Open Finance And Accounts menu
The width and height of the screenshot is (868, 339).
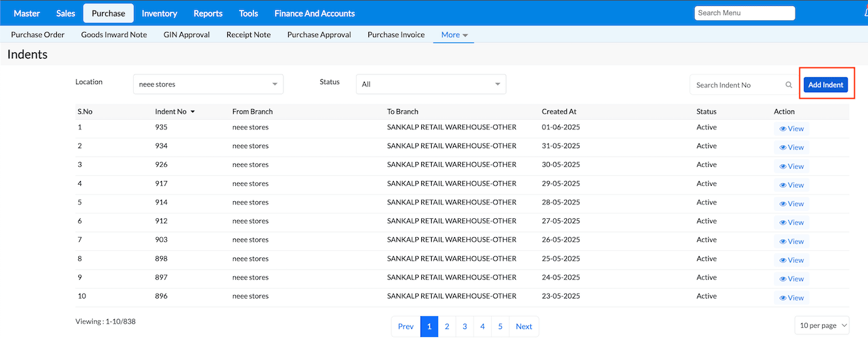314,13
